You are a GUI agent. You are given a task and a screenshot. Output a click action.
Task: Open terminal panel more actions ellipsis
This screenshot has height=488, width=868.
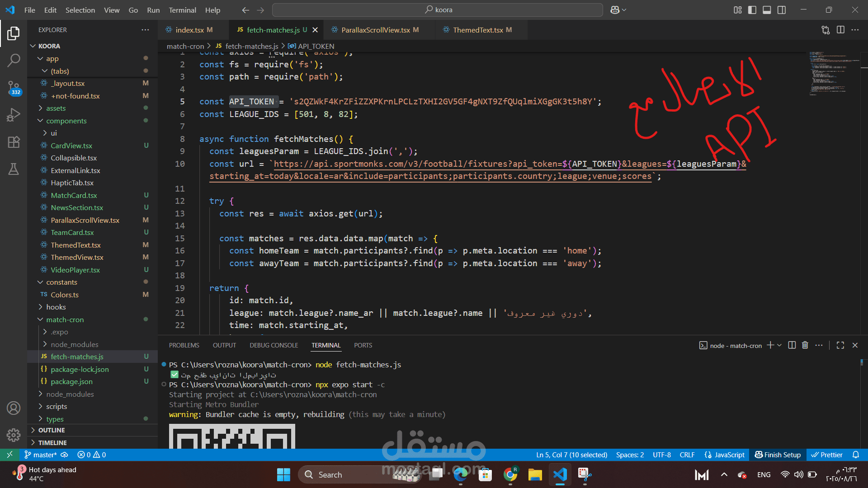coord(819,345)
